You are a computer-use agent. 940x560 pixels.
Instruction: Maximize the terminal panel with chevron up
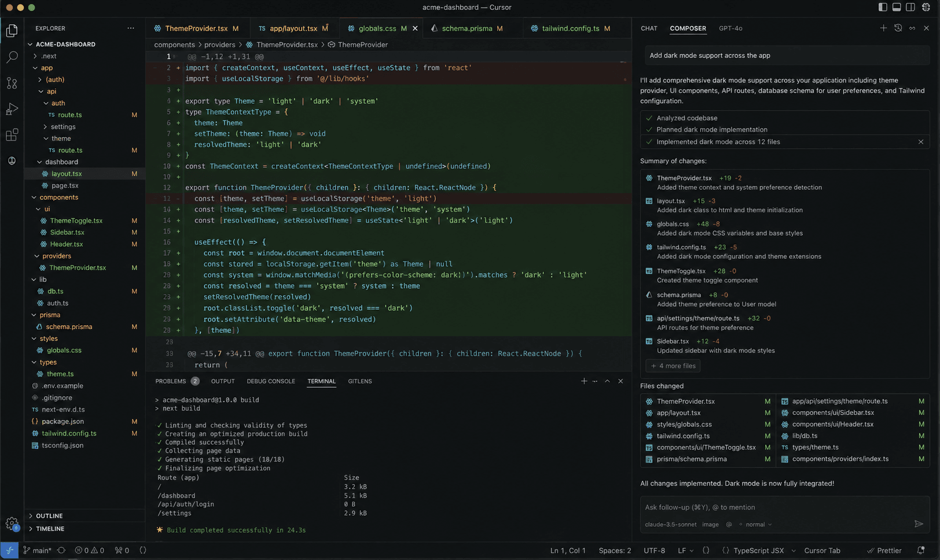pos(607,381)
